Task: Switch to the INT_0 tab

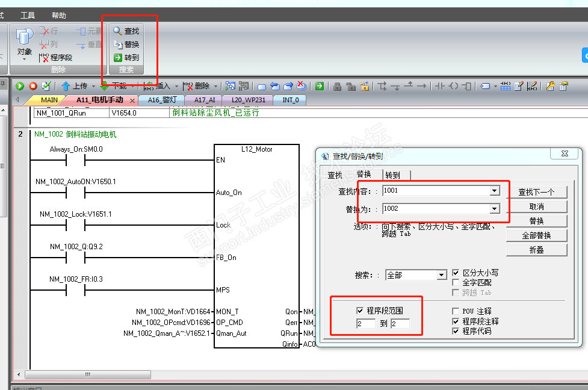Action: 291,100
